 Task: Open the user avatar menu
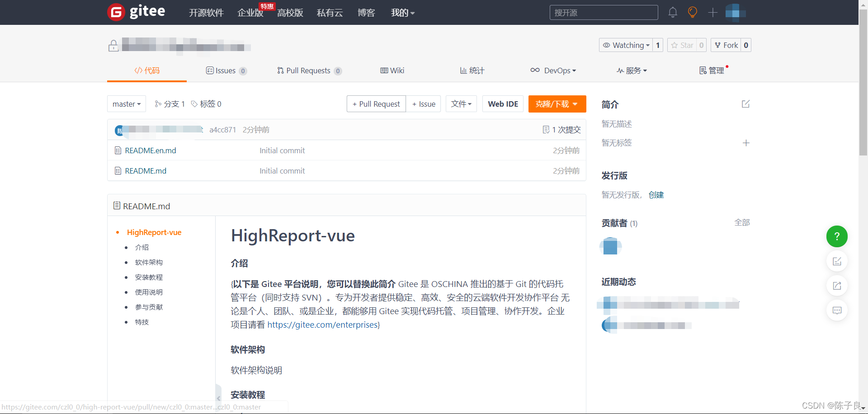click(x=736, y=12)
